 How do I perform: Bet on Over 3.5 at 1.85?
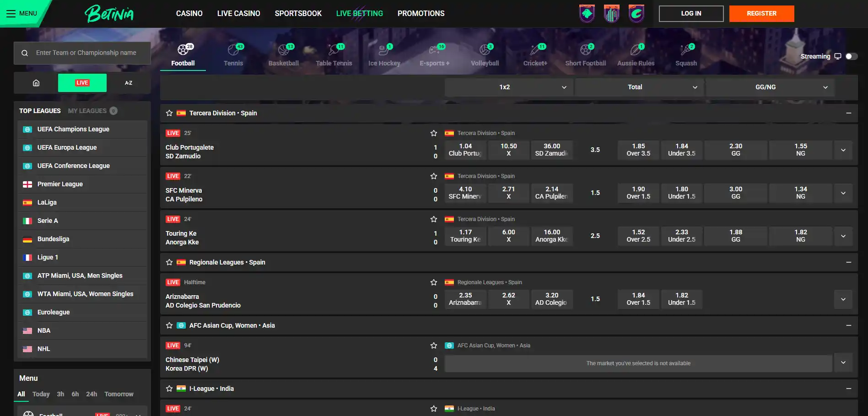(638, 150)
